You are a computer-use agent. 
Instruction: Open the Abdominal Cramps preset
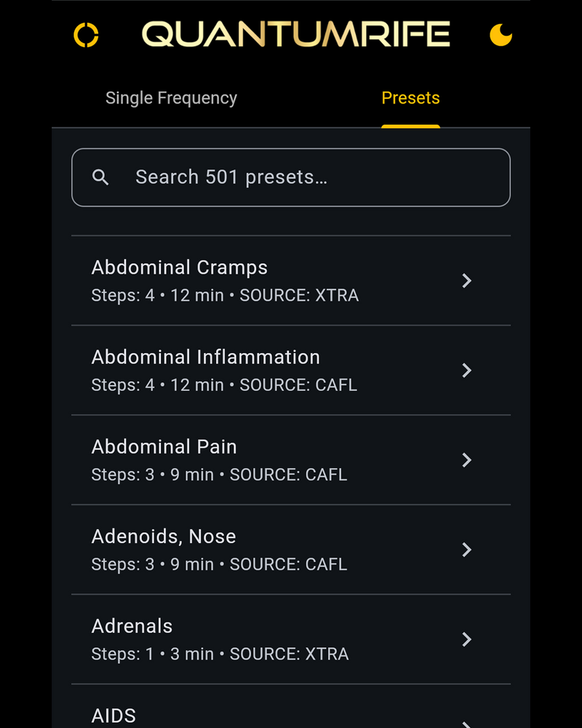tap(180, 268)
